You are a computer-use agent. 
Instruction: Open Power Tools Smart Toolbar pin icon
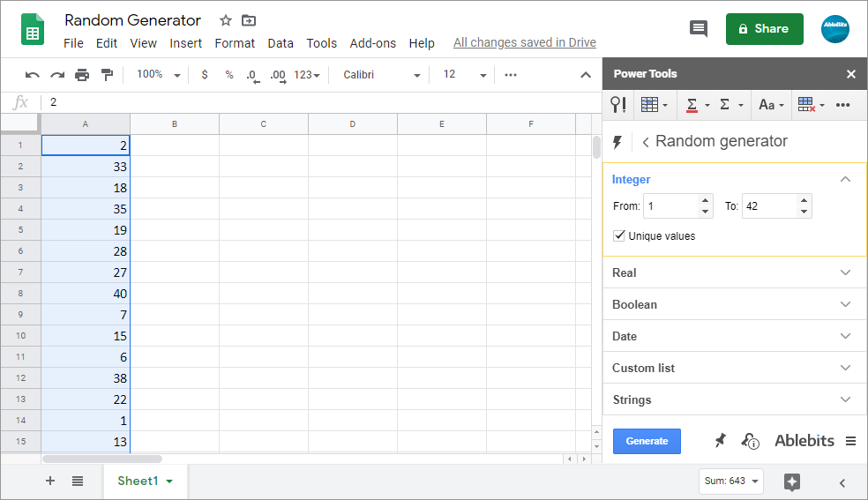click(618, 105)
